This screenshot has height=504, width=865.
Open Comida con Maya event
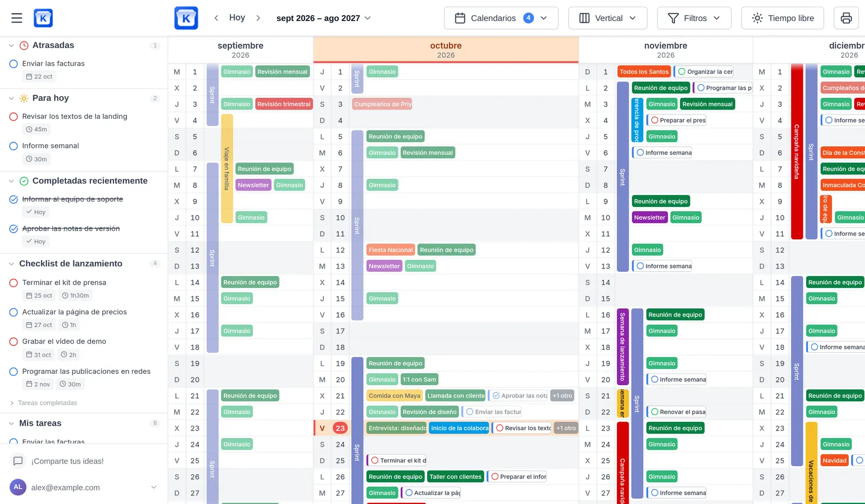click(394, 396)
